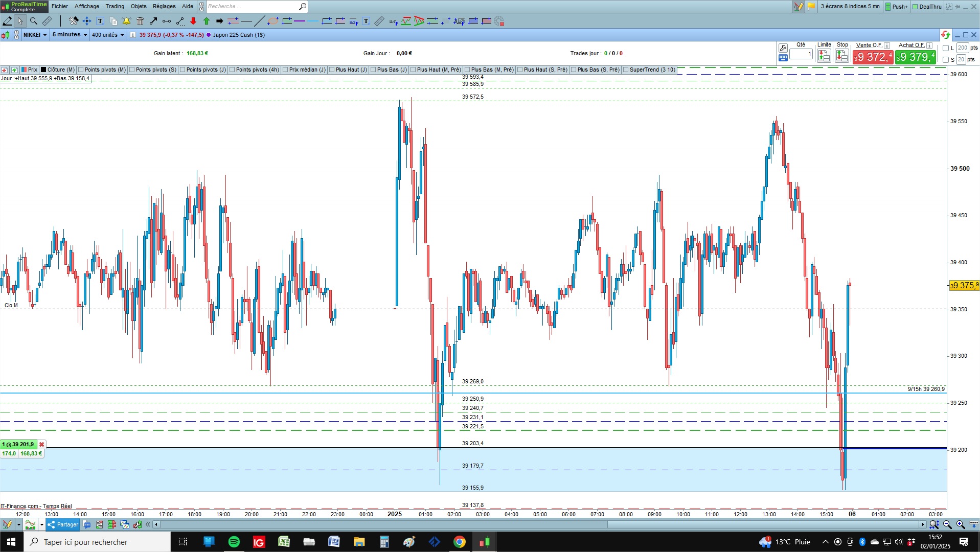The height and width of the screenshot is (552, 980).
Task: Expand dropdown arrow next to indicators icon
Action: coord(42,524)
